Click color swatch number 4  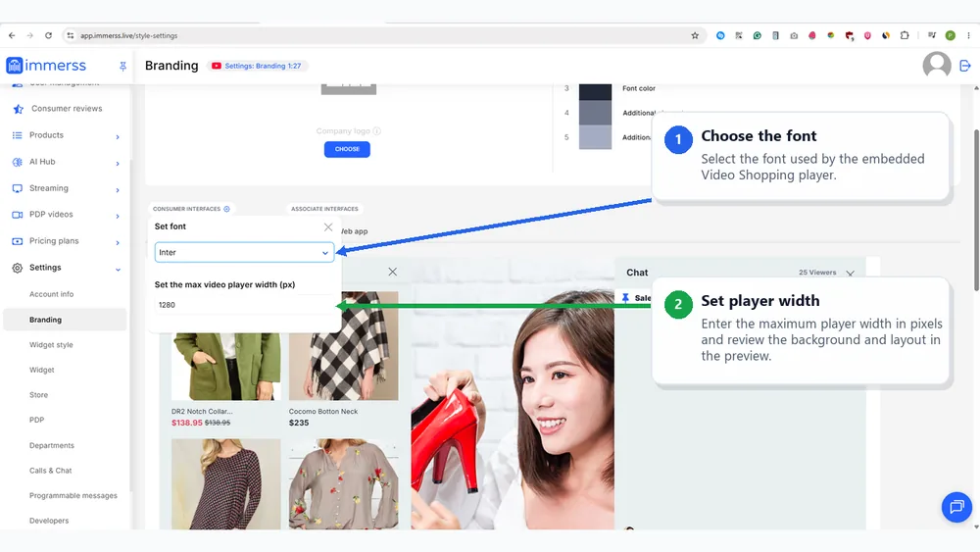point(595,113)
